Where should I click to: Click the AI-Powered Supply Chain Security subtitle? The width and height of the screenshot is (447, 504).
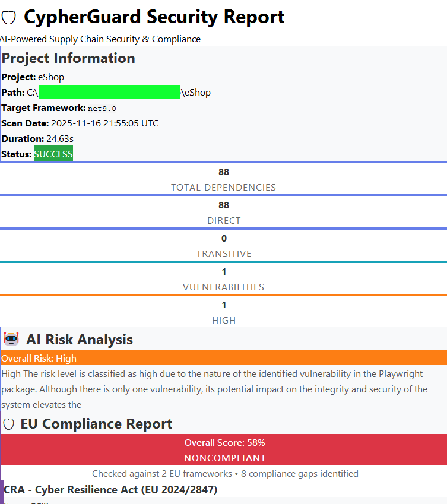coord(100,39)
